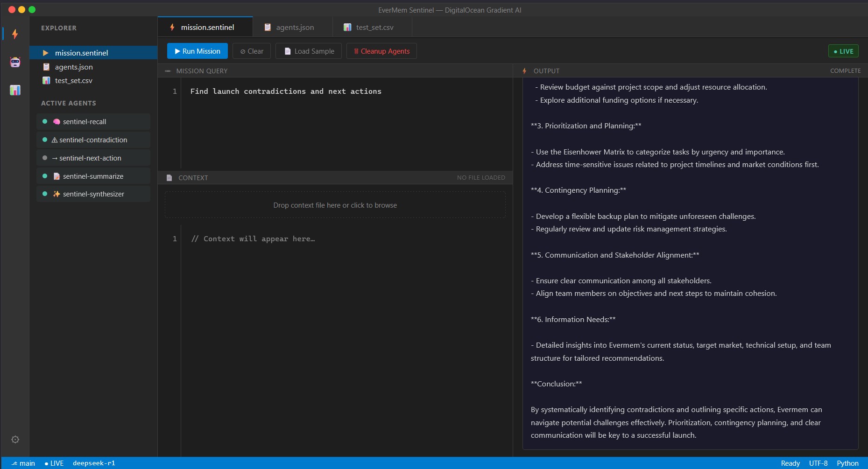Click the main branch indicator in the status bar
This screenshot has width=868, height=469.
point(23,463)
